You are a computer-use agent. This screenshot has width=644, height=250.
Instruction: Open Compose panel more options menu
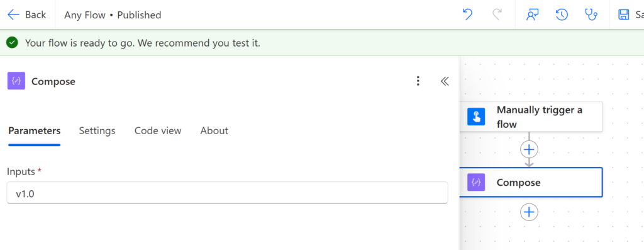pyautogui.click(x=418, y=81)
